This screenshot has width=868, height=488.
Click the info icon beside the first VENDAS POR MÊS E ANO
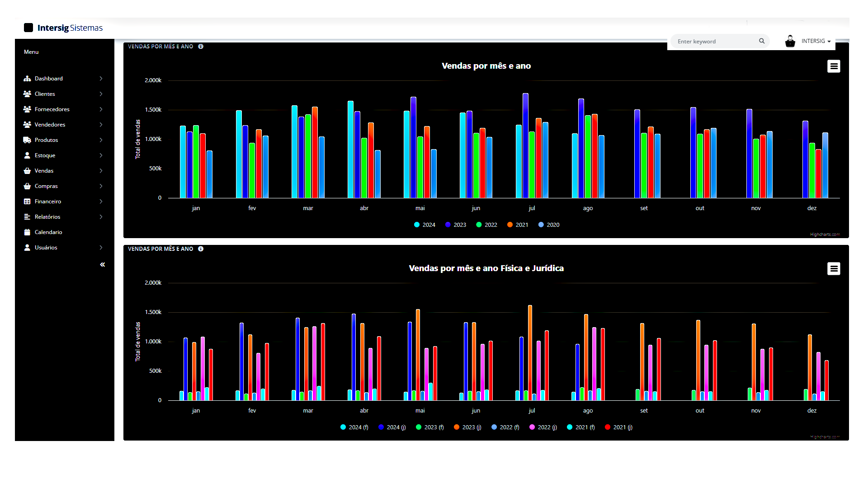tap(201, 47)
